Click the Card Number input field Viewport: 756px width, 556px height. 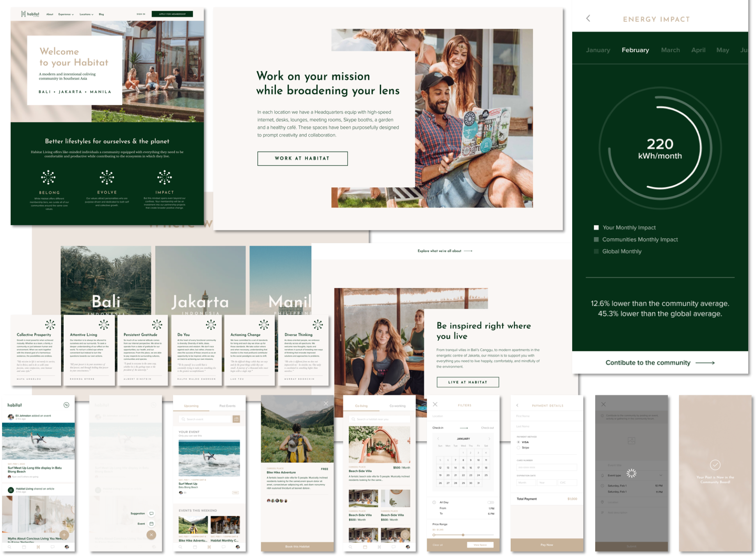click(x=546, y=467)
